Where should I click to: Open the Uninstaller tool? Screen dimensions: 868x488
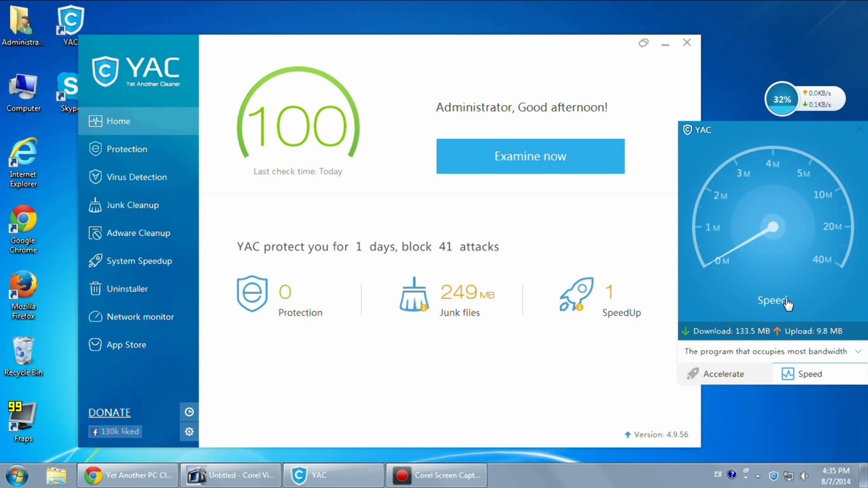138,289
